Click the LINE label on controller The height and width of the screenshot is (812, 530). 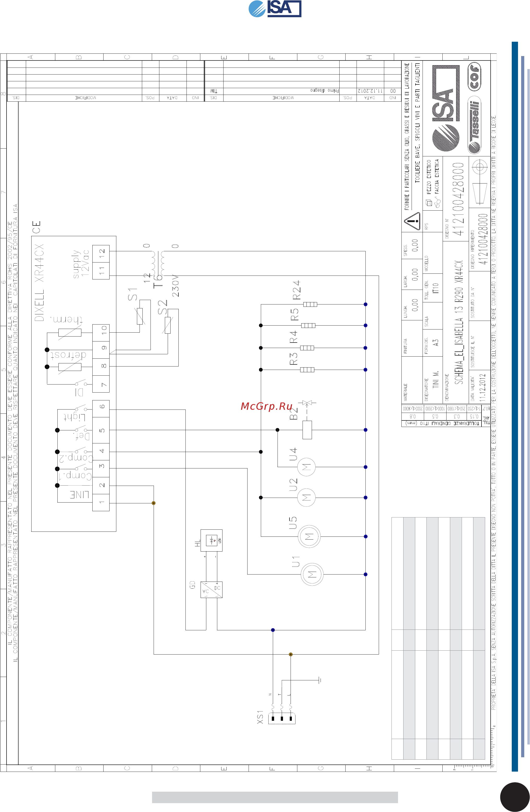[79, 495]
